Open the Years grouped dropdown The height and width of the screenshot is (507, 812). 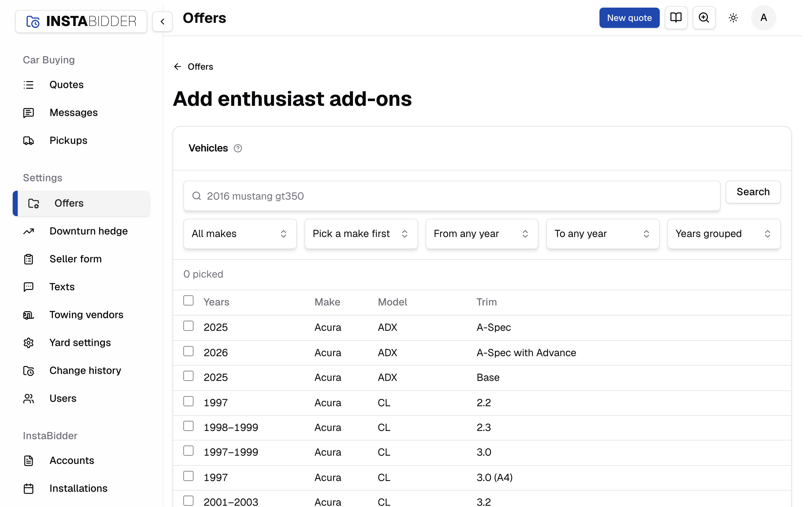click(724, 234)
